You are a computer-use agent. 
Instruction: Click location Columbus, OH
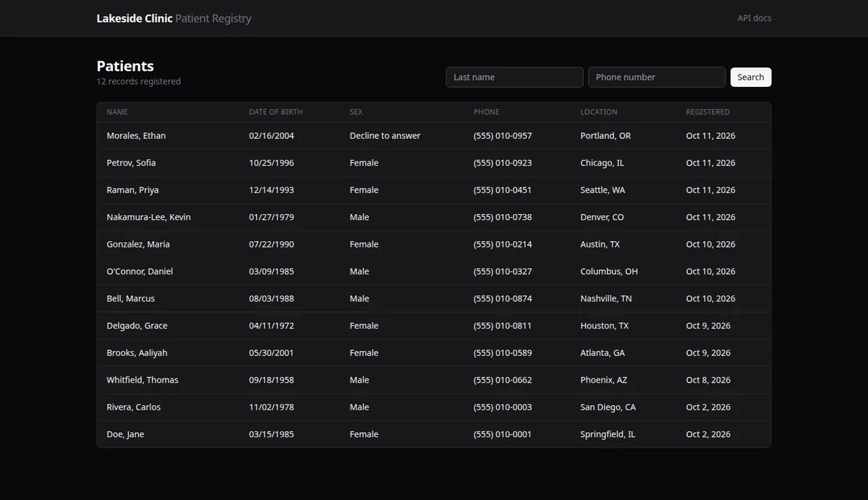coord(609,271)
